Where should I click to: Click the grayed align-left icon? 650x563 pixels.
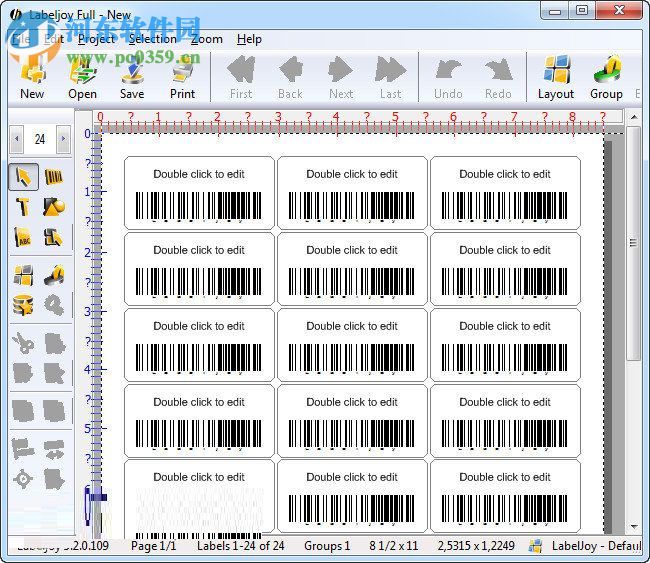point(23,449)
